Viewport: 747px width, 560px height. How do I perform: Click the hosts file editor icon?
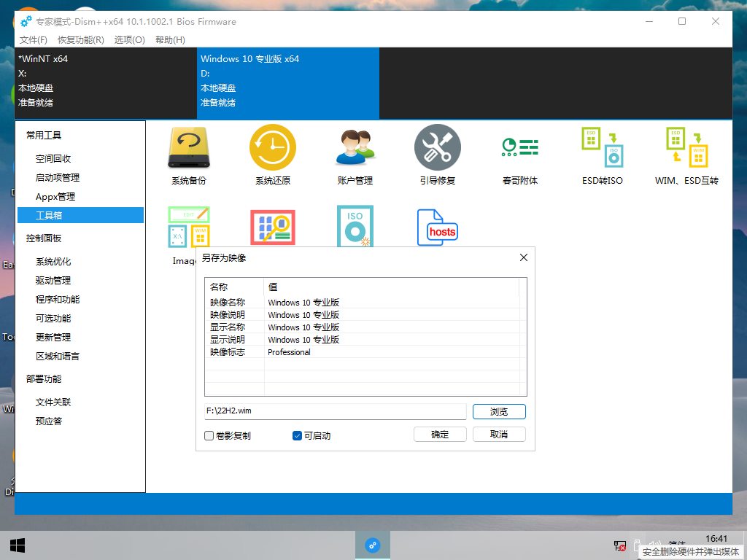[438, 227]
